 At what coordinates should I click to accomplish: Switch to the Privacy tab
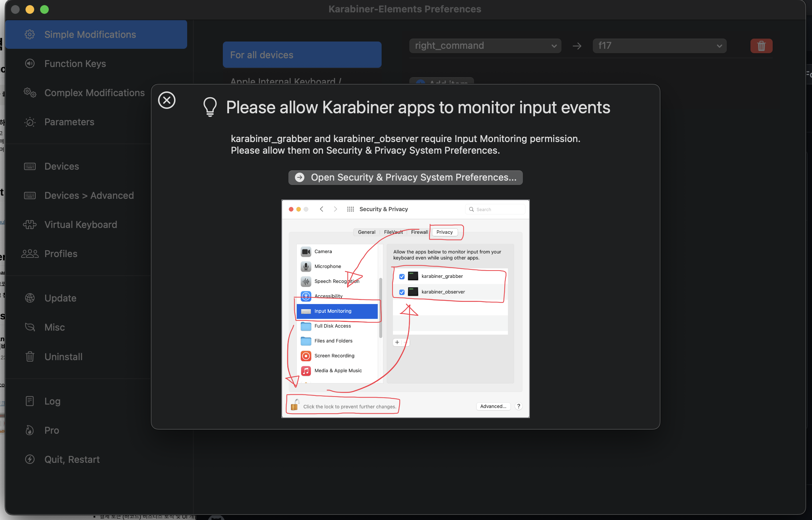point(445,232)
